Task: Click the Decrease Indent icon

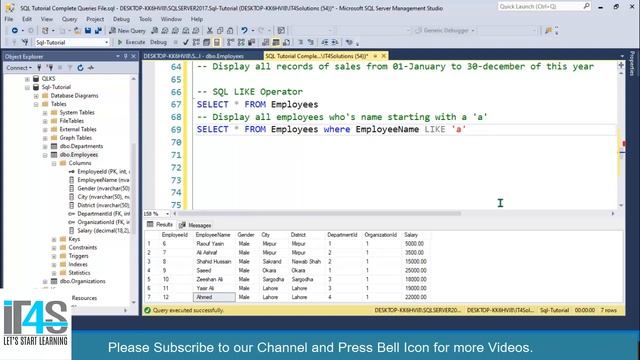Action: pyautogui.click(x=324, y=42)
